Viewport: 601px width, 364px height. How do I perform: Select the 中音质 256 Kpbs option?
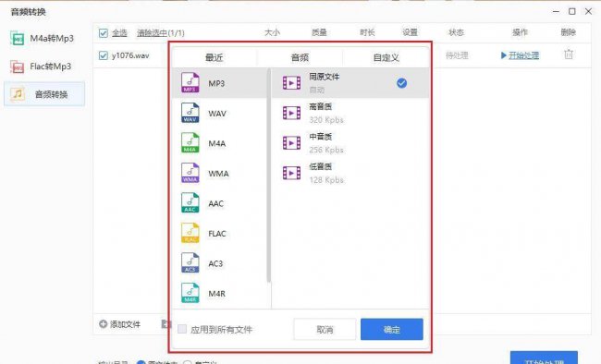[350, 143]
